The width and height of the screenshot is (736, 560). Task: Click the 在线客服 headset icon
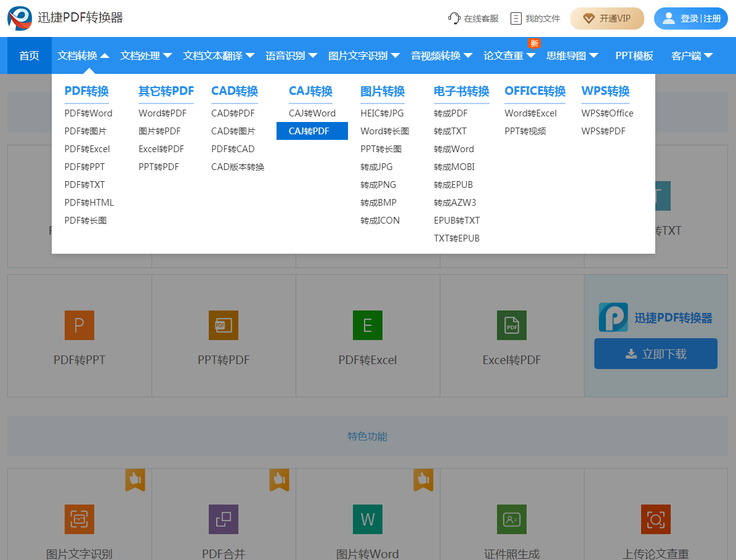point(454,18)
